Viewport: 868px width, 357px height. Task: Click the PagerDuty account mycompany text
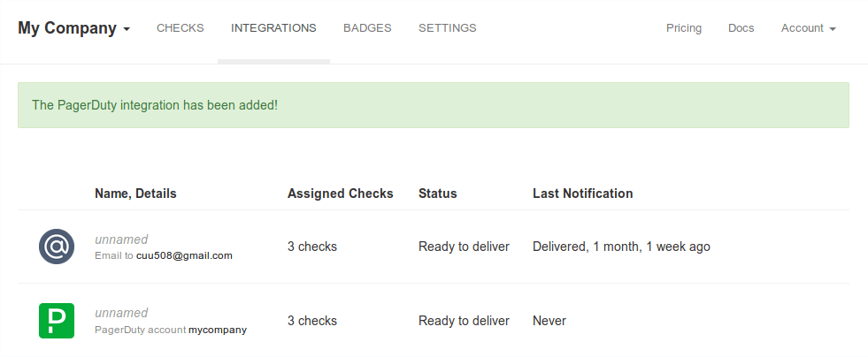click(217, 330)
